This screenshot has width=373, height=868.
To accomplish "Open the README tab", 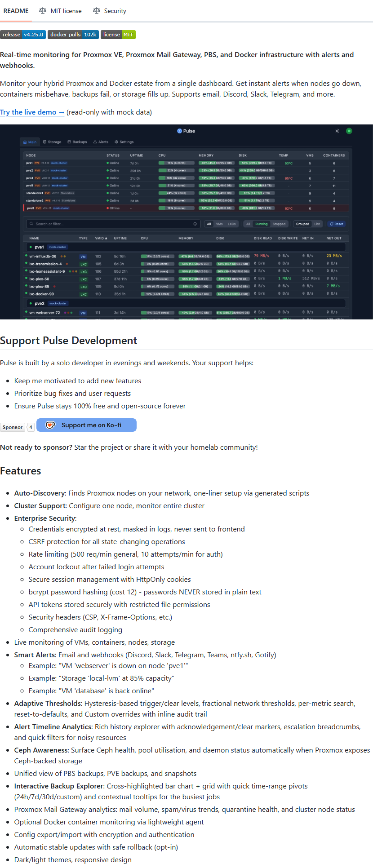I will [x=16, y=11].
